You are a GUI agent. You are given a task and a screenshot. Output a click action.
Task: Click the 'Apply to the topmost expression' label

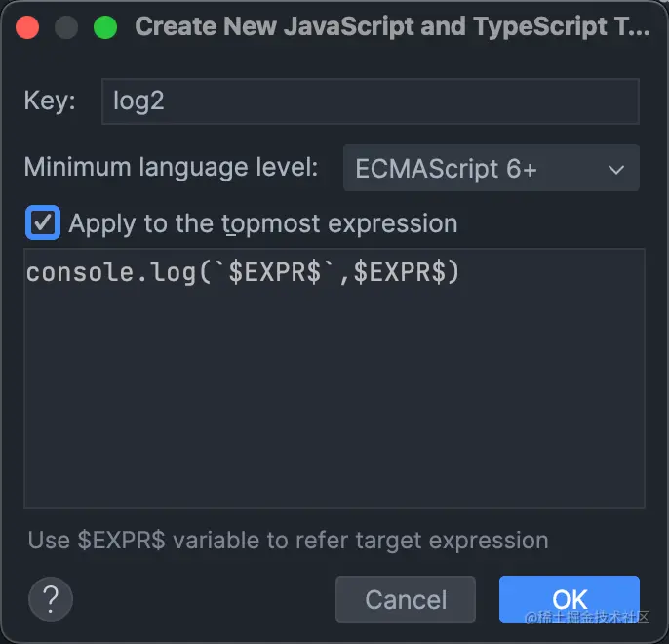(262, 223)
